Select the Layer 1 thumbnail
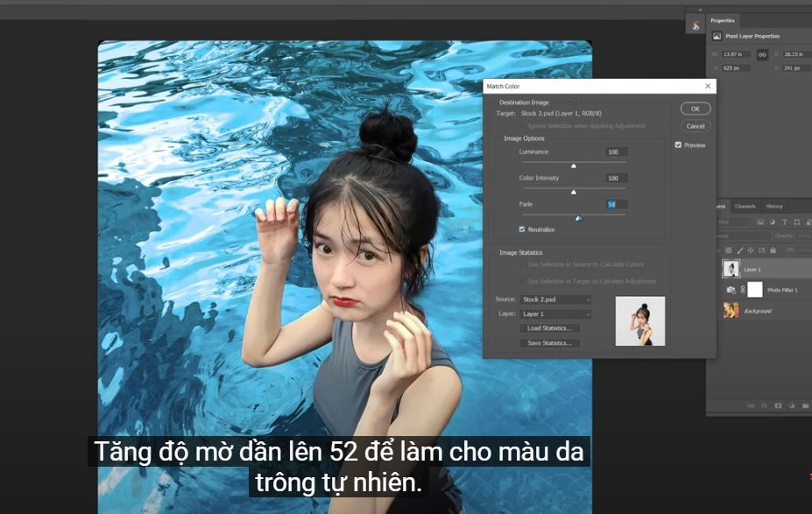This screenshot has height=514, width=812. [731, 269]
